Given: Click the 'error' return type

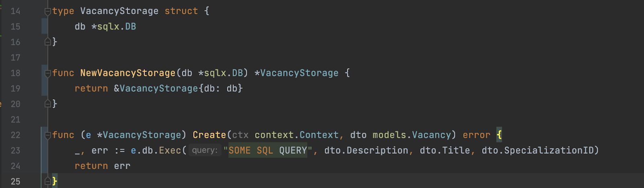Looking at the screenshot, I should click(477, 135).
